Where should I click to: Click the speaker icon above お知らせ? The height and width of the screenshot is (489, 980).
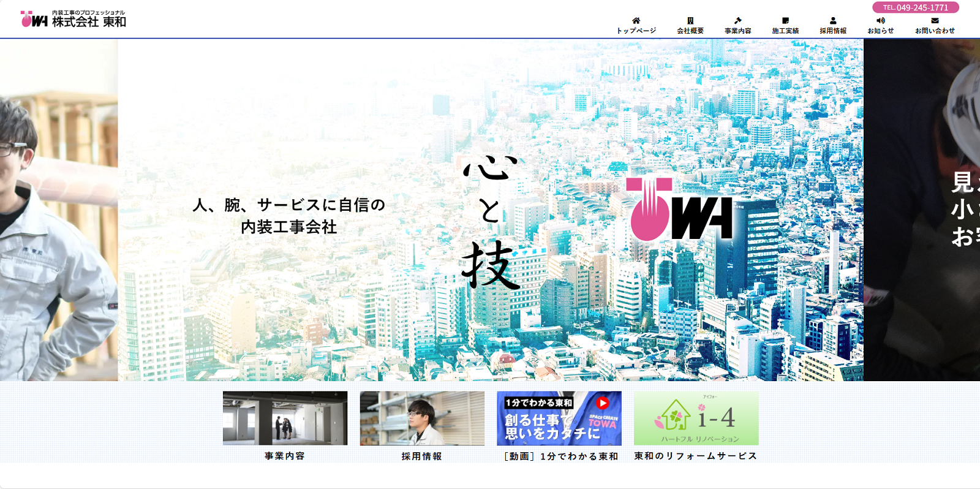[x=881, y=20]
